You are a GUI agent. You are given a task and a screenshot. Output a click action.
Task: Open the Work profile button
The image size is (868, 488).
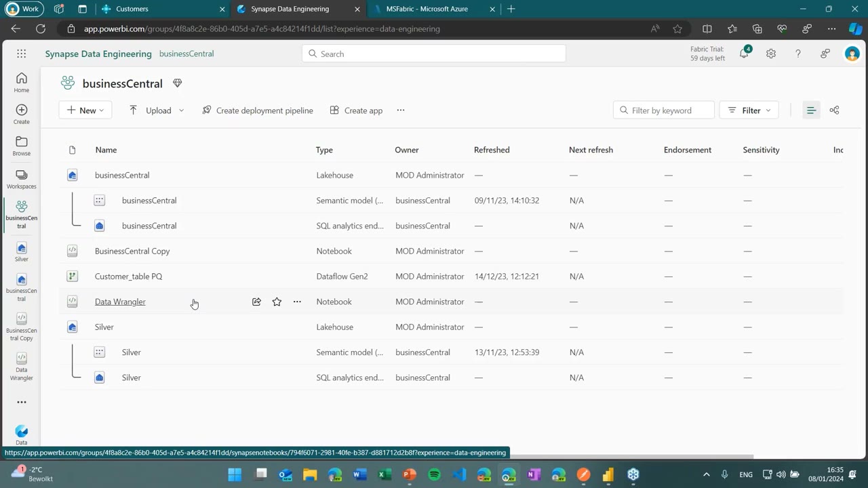pyautogui.click(x=24, y=9)
